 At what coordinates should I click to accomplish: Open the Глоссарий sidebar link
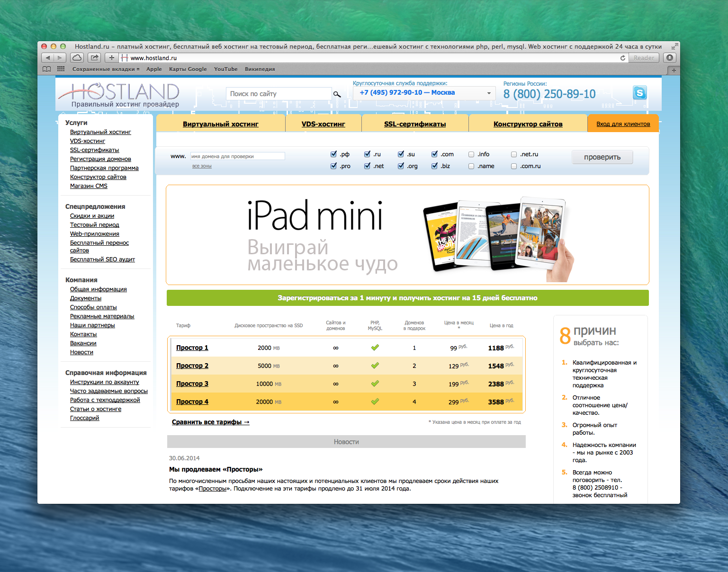(85, 418)
